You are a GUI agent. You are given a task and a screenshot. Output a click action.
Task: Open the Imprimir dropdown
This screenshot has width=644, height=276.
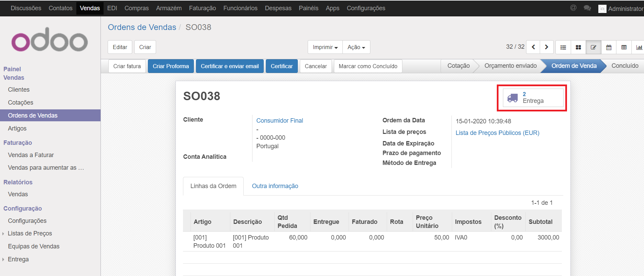tap(325, 47)
